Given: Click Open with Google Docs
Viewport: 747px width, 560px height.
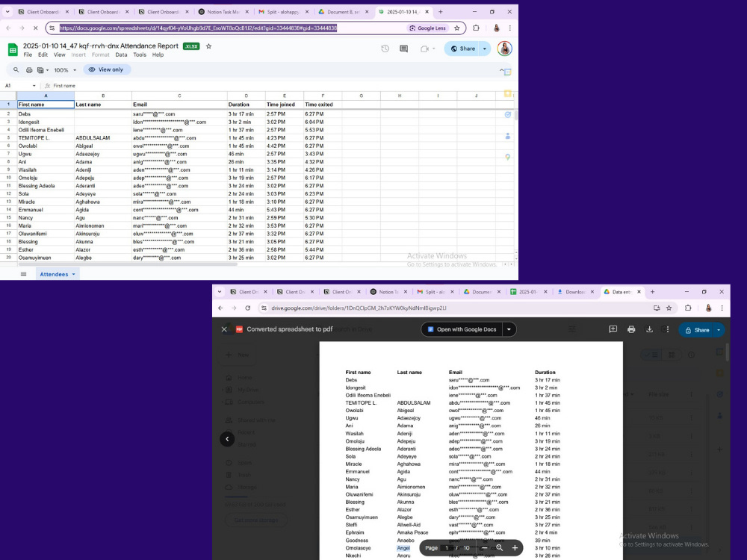Looking at the screenshot, I should pos(462,329).
